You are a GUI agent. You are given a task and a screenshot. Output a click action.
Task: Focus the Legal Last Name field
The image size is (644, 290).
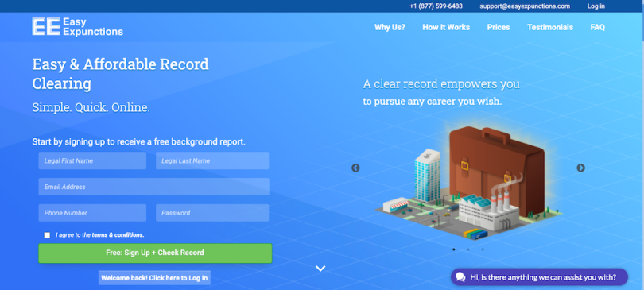click(x=212, y=160)
